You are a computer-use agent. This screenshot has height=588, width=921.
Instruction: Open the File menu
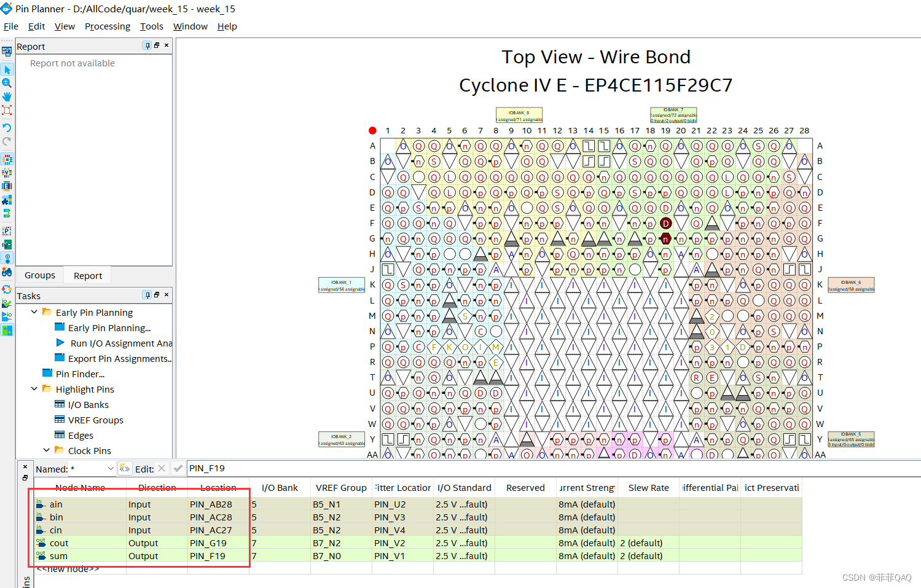pyautogui.click(x=11, y=26)
